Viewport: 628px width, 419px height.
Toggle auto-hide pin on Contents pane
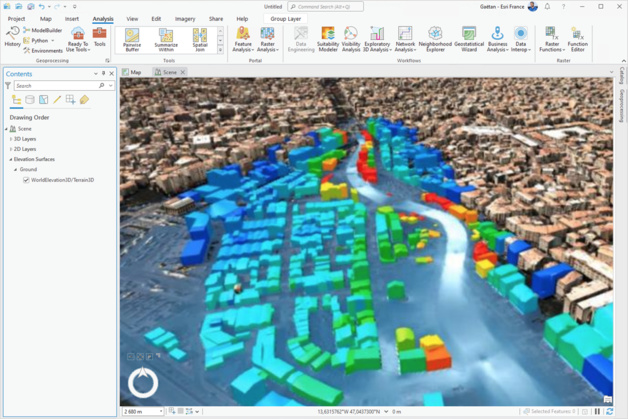click(x=103, y=74)
